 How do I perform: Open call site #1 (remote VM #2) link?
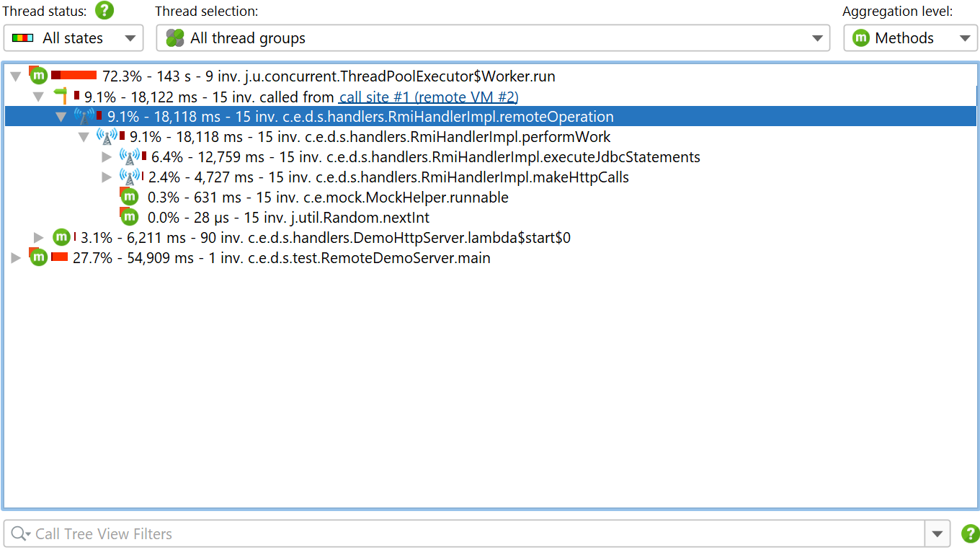pyautogui.click(x=429, y=97)
